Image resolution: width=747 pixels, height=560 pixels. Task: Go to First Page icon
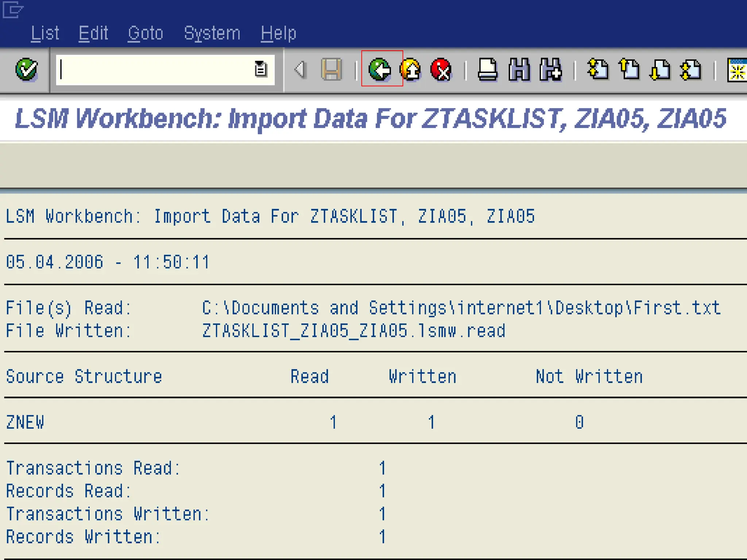pos(598,69)
